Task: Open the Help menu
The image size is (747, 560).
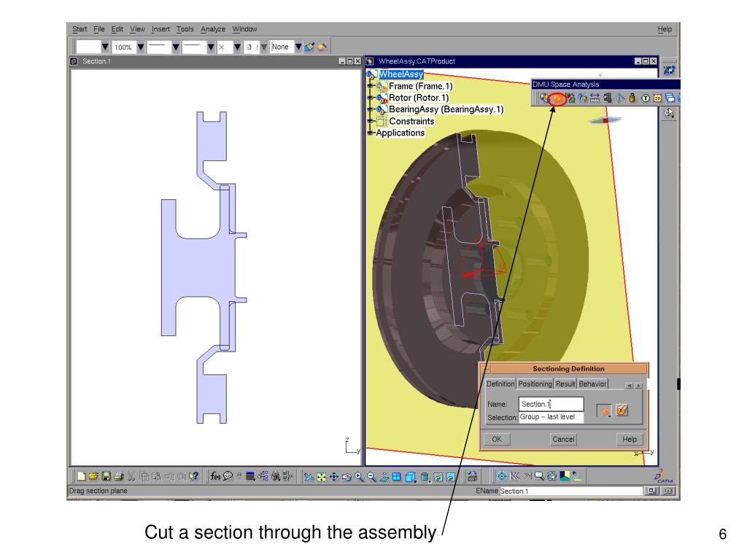Action: tap(665, 29)
